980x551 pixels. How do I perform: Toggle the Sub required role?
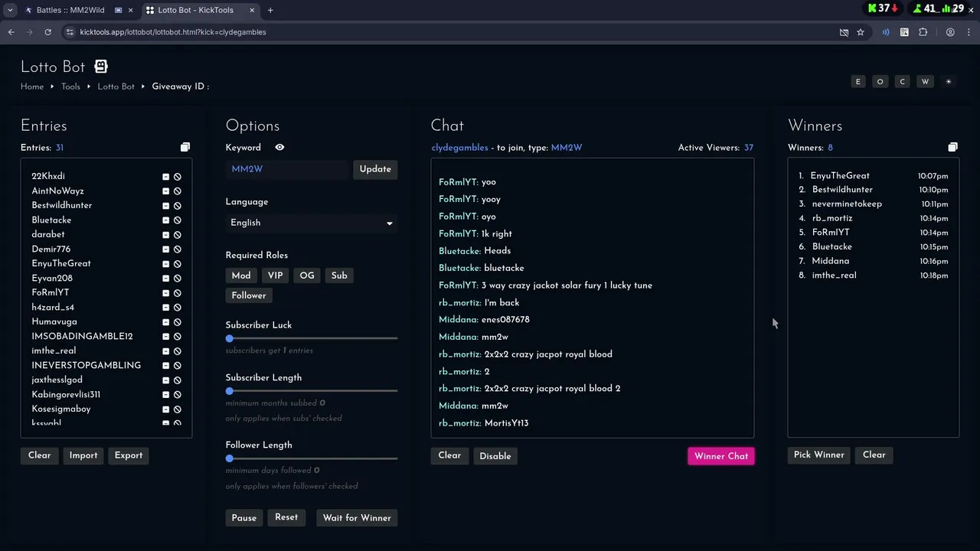[339, 275]
